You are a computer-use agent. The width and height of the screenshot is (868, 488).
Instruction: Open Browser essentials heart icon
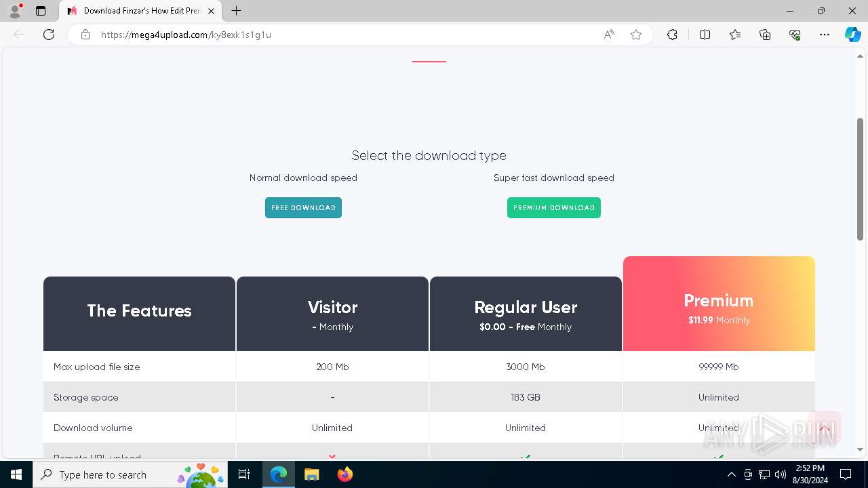(x=795, y=35)
